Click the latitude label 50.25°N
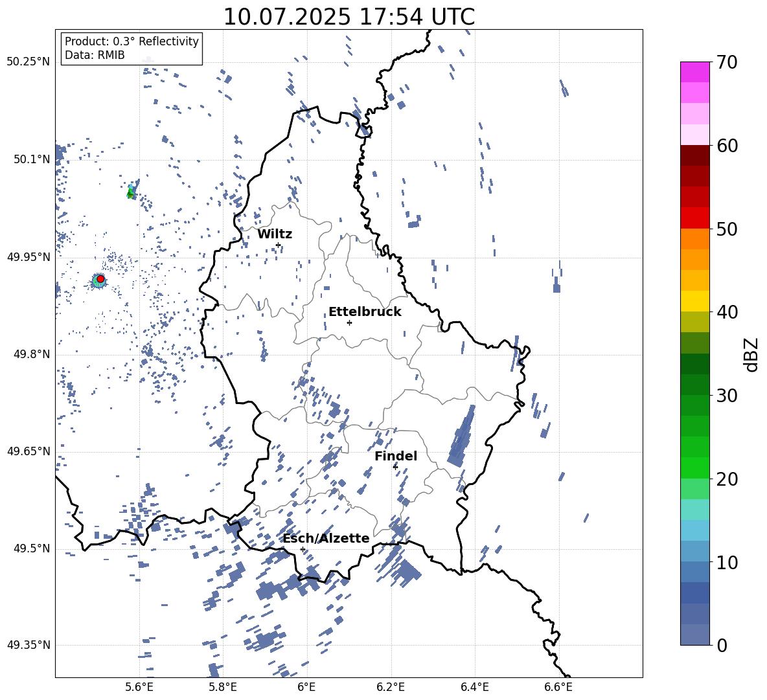Viewport: 767px width, 700px height. (29, 62)
